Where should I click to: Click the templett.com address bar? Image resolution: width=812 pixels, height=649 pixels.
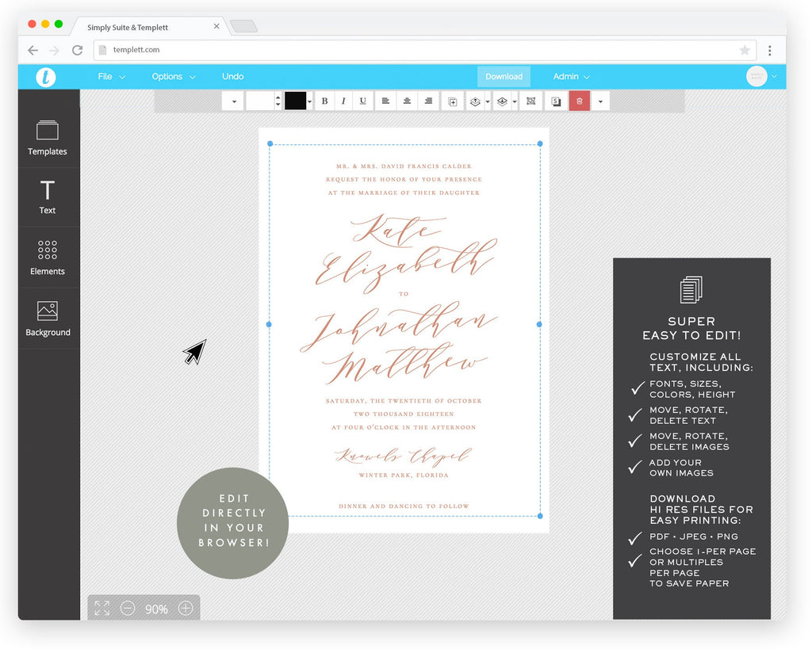click(425, 50)
